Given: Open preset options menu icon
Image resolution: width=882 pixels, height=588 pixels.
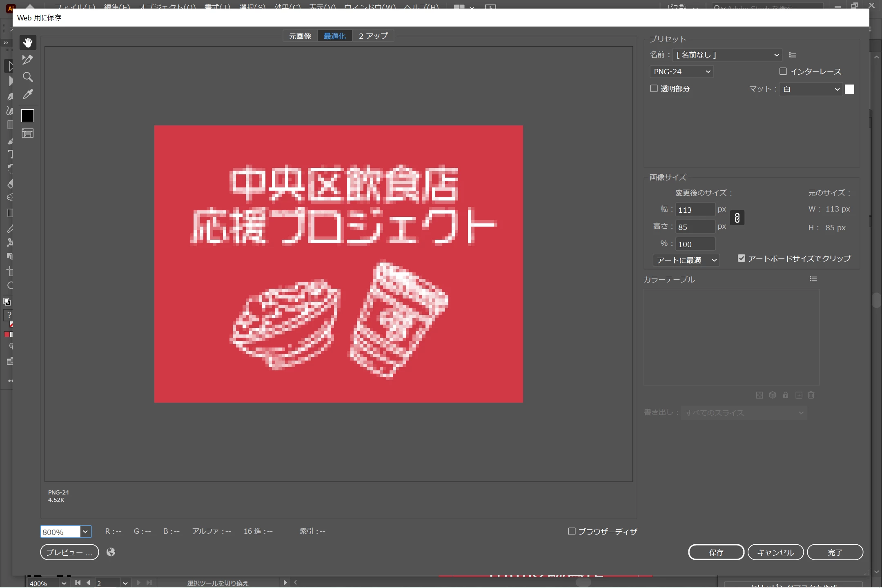Looking at the screenshot, I should (793, 55).
